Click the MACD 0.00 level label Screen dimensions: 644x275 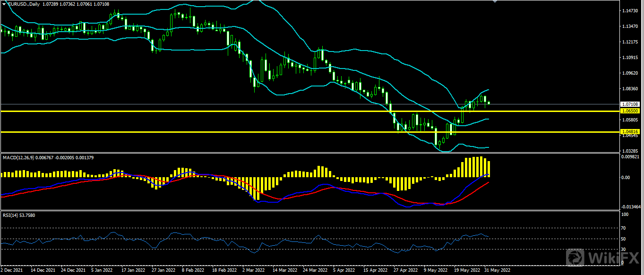point(626,178)
